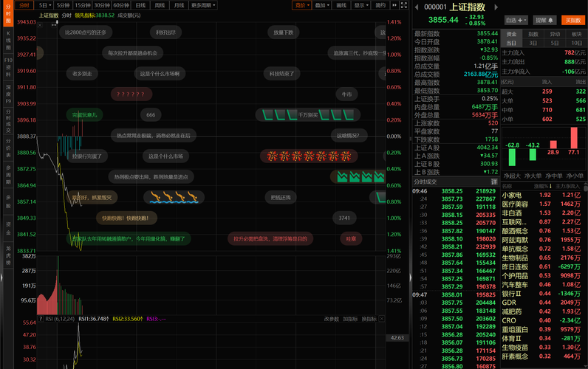Open the 5日 period dropdown
The width and height of the screenshot is (588, 369).
tap(44, 5)
